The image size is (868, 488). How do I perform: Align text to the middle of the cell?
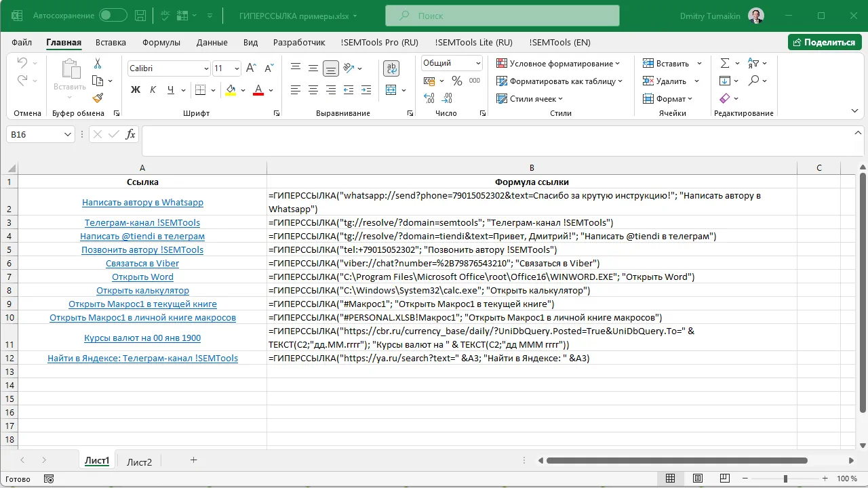click(x=313, y=68)
